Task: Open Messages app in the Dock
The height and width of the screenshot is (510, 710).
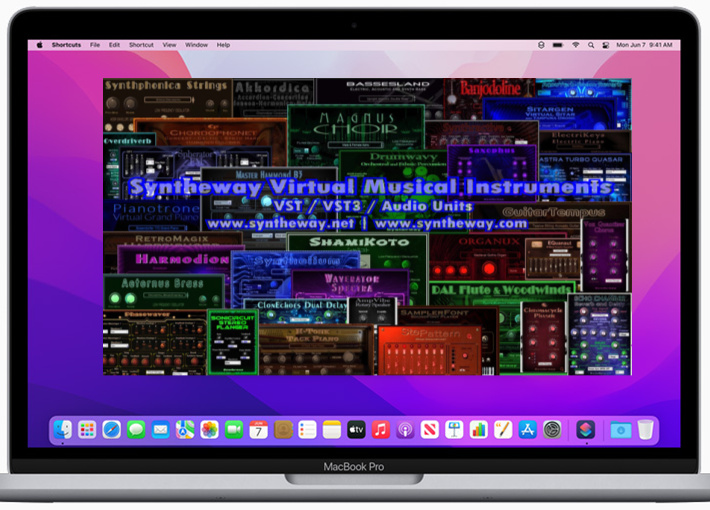Action: pos(136,429)
